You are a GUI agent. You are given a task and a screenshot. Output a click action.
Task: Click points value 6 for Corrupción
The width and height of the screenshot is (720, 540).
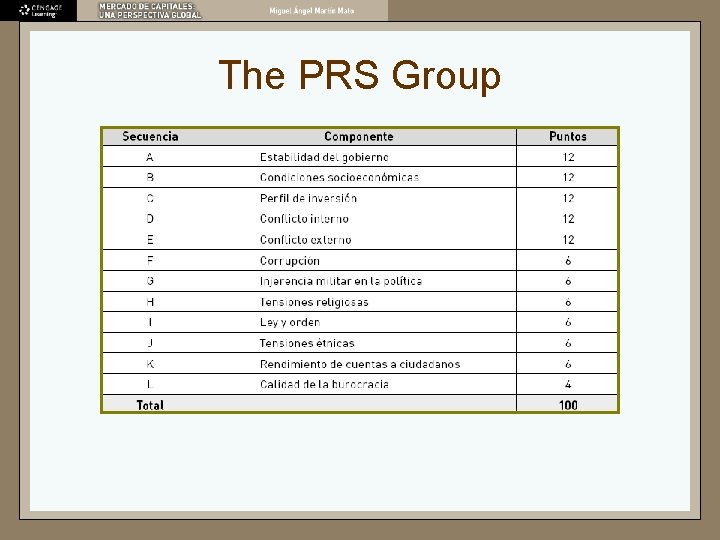click(x=568, y=261)
